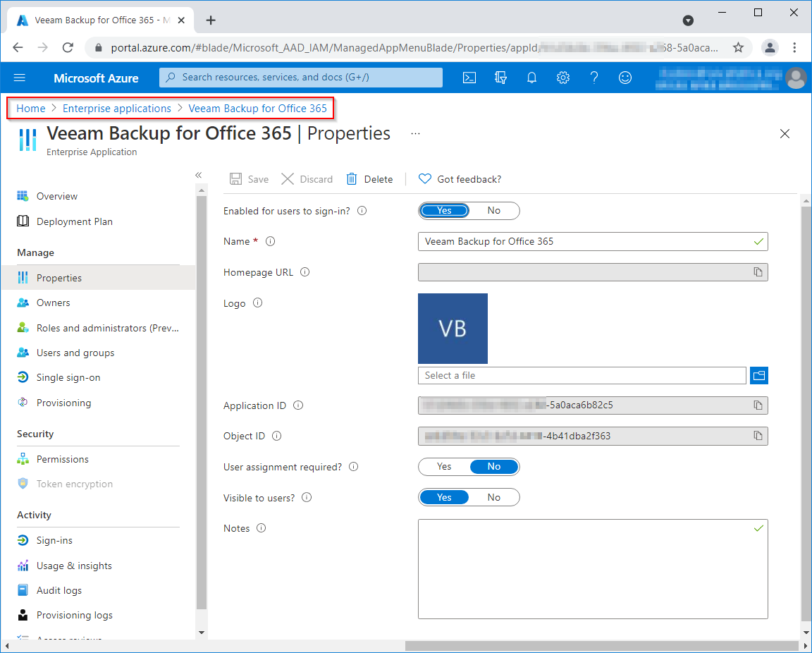Set User assignment required to Yes
Screen dimensions: 812x653
pyautogui.click(x=444, y=466)
